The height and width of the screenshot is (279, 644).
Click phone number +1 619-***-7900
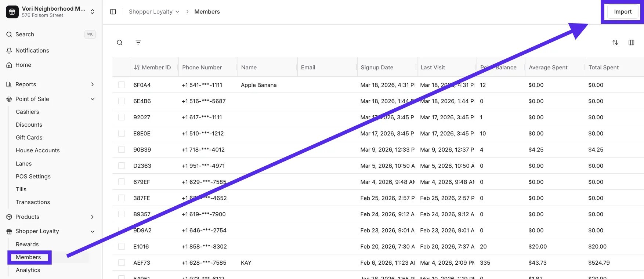tap(204, 214)
